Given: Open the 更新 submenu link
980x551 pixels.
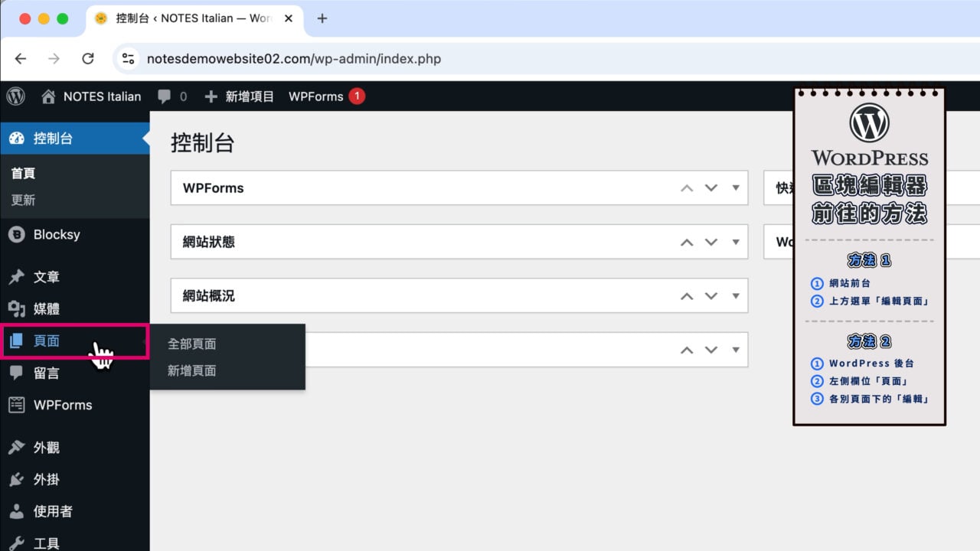Looking at the screenshot, I should pos(23,201).
